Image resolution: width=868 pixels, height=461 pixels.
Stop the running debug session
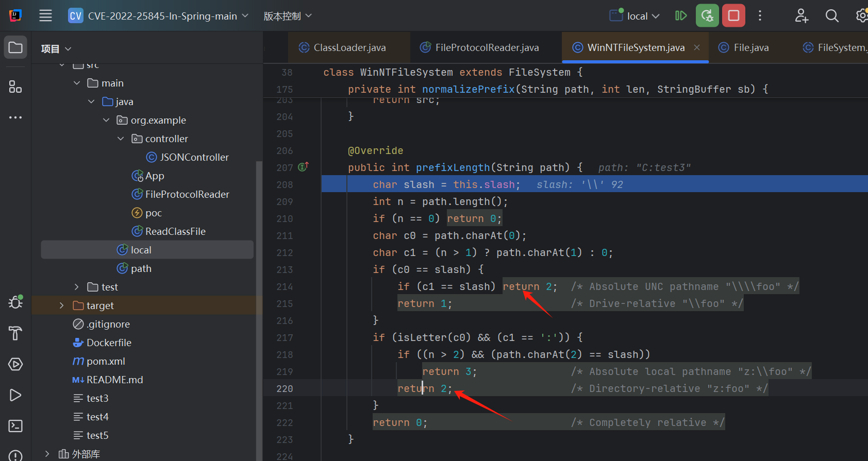tap(733, 15)
